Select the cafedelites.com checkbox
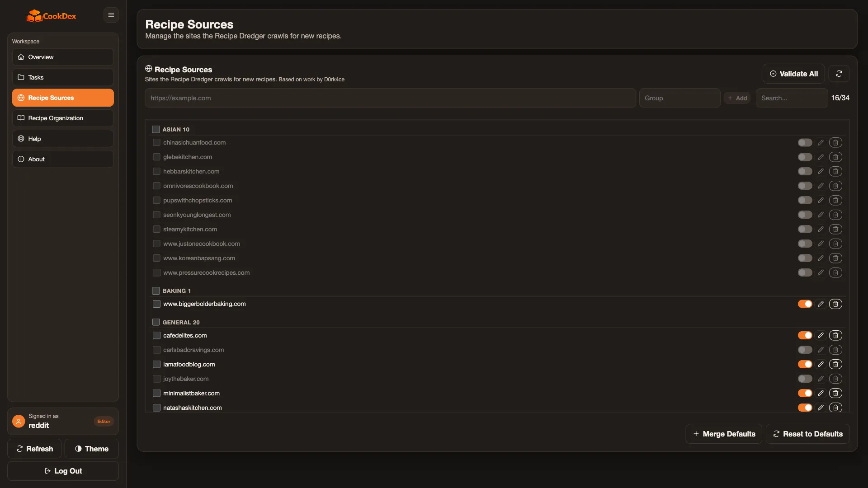Image resolution: width=868 pixels, height=488 pixels. (x=156, y=336)
